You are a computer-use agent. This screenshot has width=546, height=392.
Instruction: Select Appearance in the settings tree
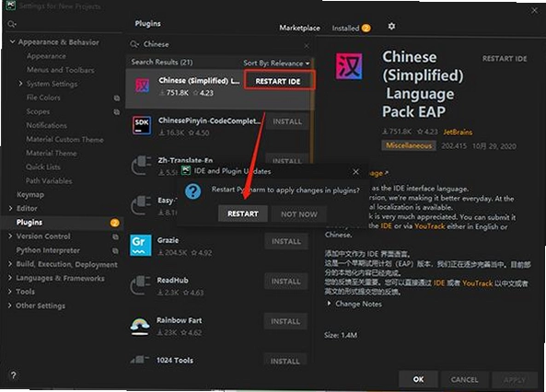(x=46, y=56)
